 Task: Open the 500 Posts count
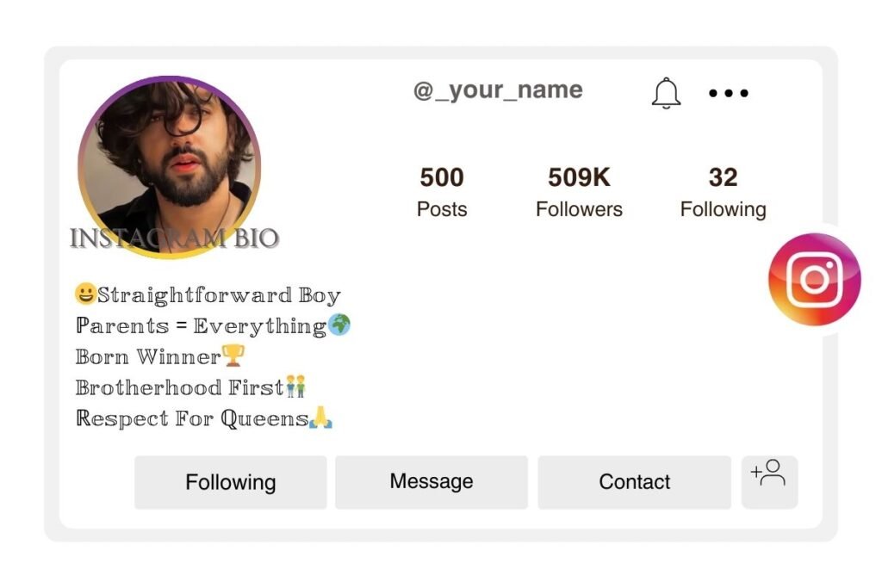point(441,191)
